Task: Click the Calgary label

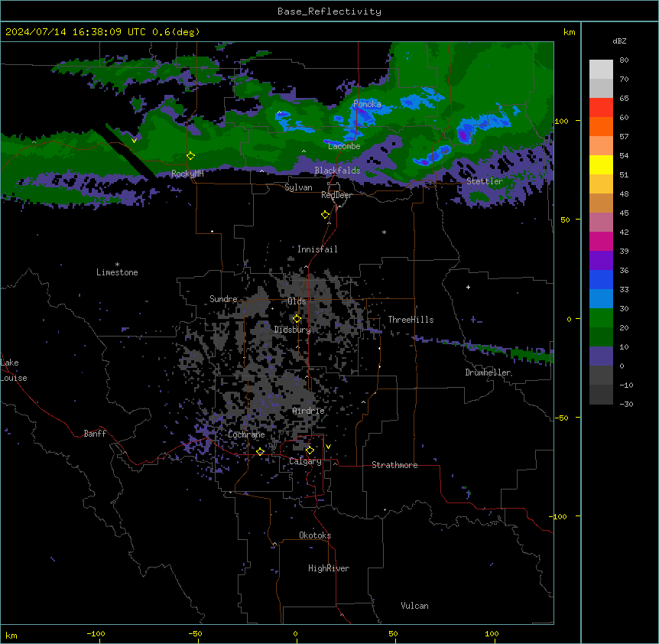Action: pos(305,461)
